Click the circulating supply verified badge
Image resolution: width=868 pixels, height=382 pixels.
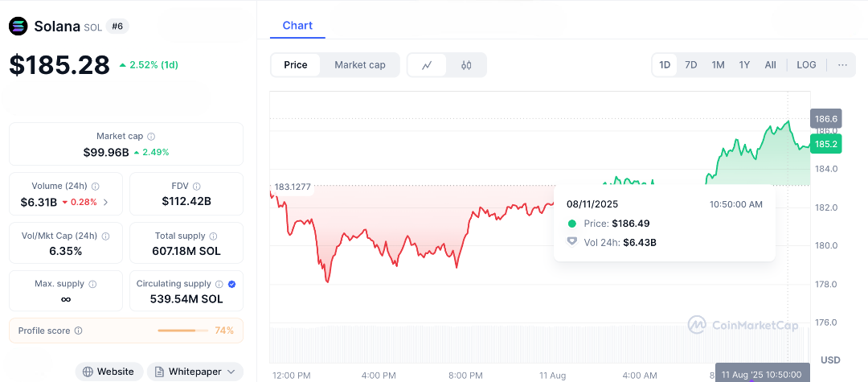tap(231, 284)
